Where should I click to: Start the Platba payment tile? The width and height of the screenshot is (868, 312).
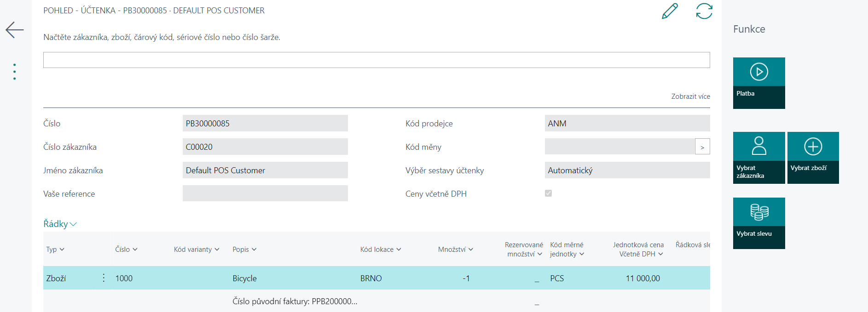[759, 83]
